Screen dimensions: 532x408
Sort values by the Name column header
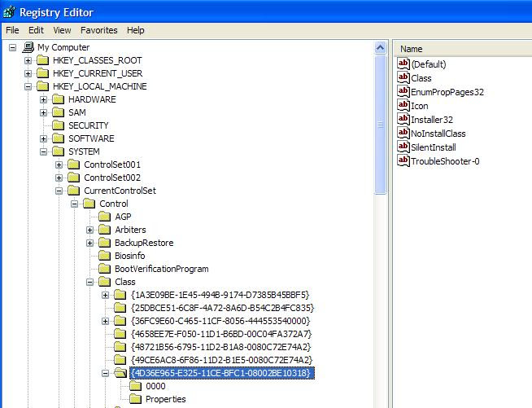click(x=462, y=49)
